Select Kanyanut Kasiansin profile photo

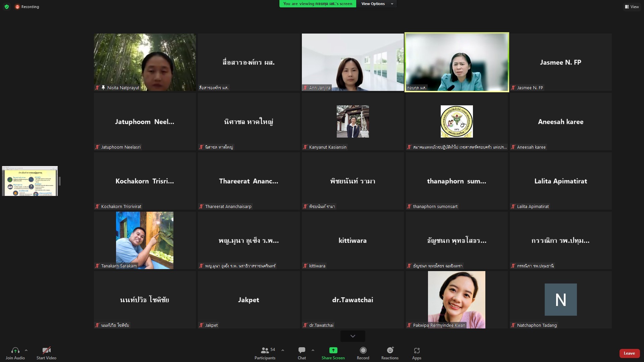tap(353, 121)
